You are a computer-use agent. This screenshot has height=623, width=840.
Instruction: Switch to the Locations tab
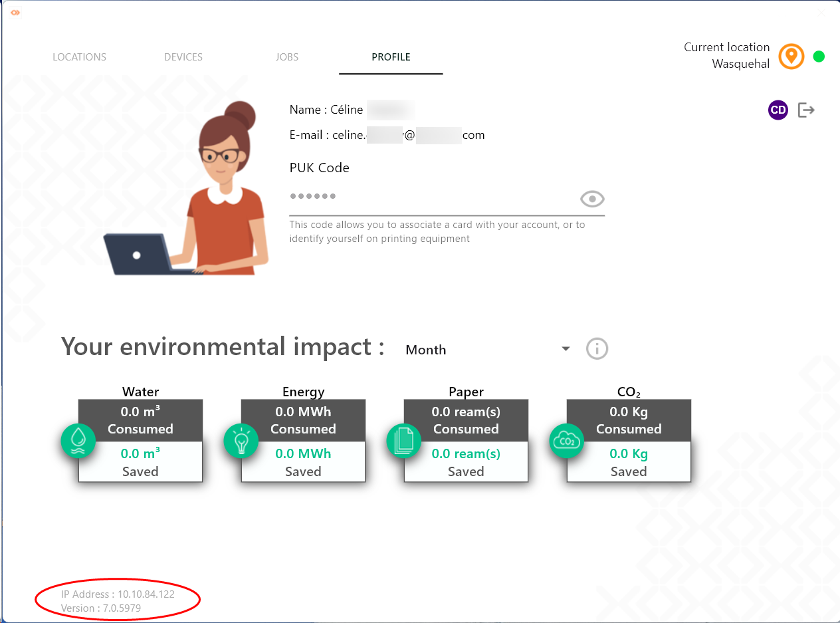[79, 57]
